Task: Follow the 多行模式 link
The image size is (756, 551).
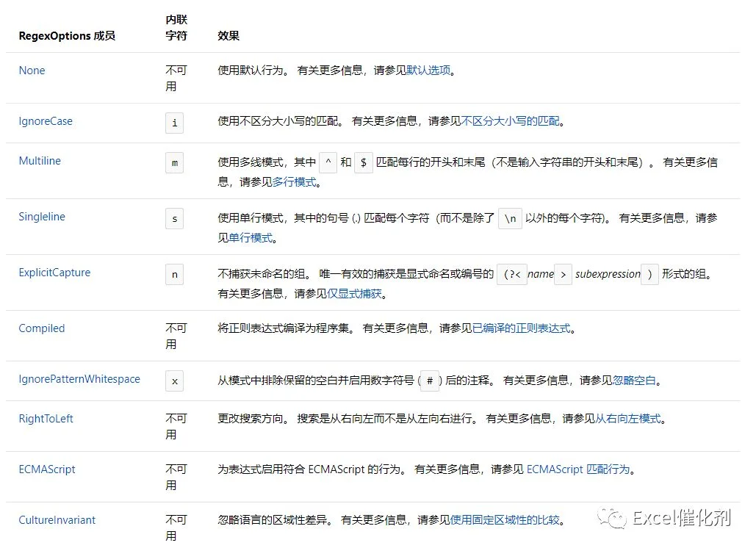Action: point(294,181)
